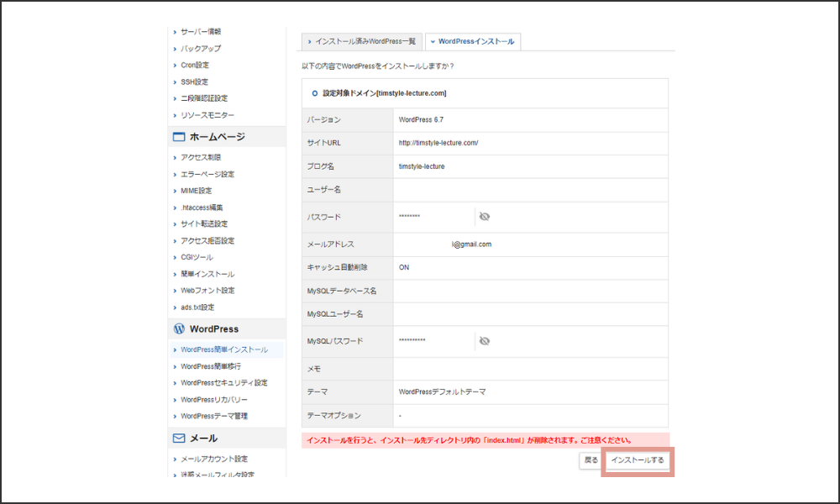Click the chevron before サーバー情報
Screen dimensions: 840x504
click(175, 32)
